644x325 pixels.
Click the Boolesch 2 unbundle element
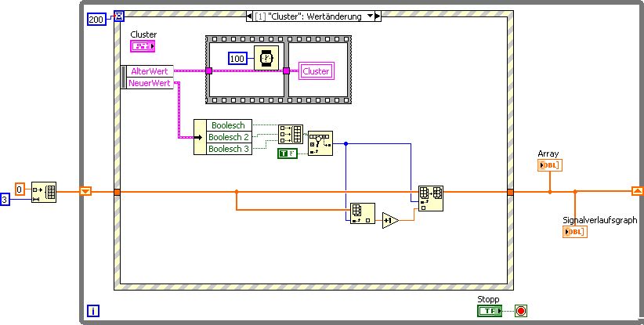(x=228, y=137)
